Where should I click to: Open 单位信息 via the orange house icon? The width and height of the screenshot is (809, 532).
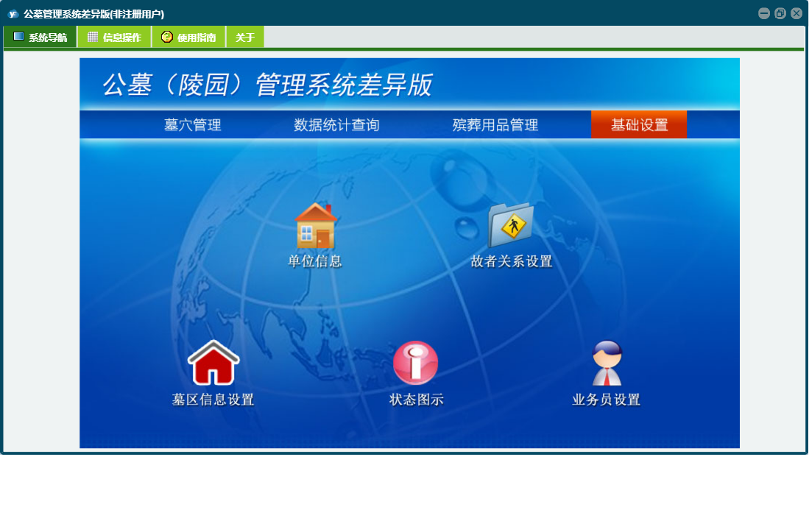[x=315, y=226]
